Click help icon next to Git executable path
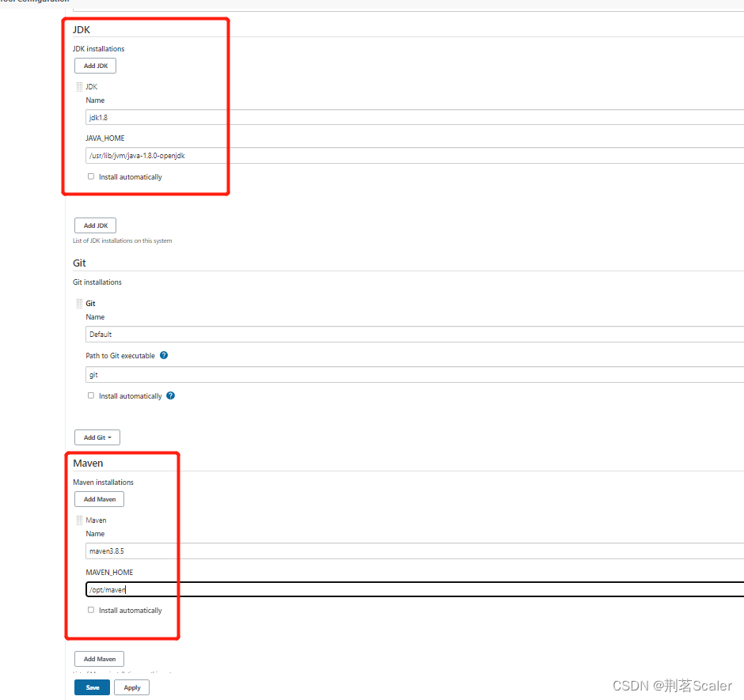744x700 pixels. 164,356
